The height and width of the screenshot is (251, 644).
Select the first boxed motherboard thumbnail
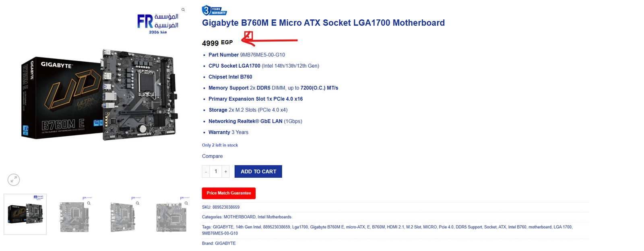click(25, 214)
